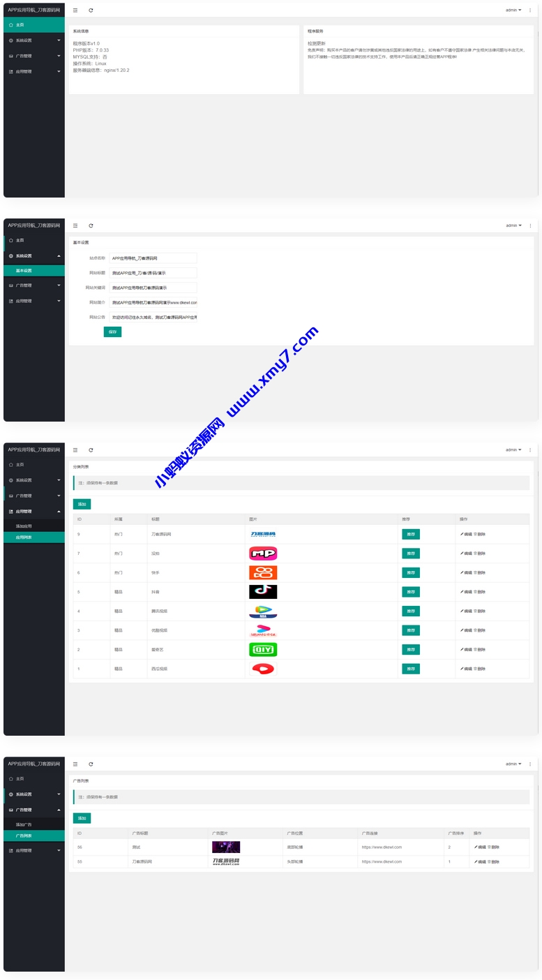
Task: Toggle 推荐 for the 抖音 app
Action: pos(411,592)
